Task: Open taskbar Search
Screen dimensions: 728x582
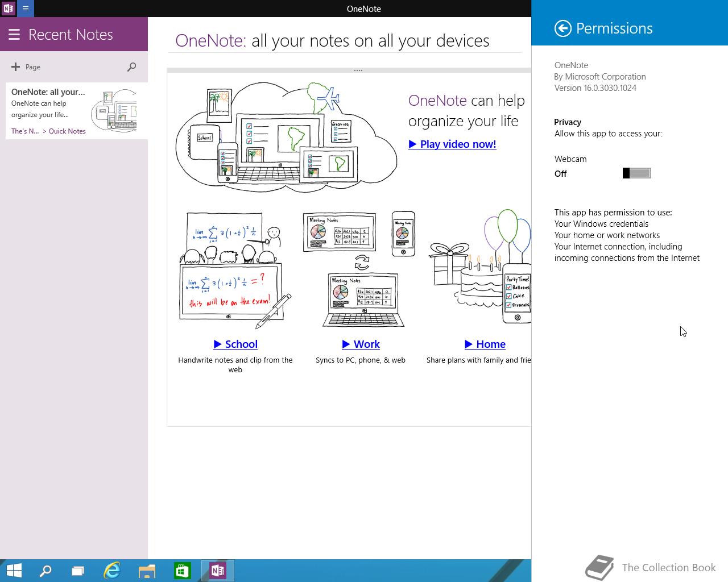Action: 45,571
